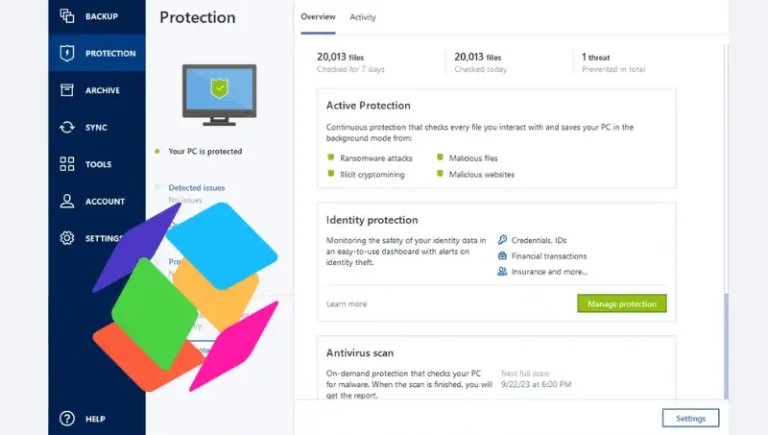
Task: Click the Help question mark icon
Action: click(x=67, y=418)
